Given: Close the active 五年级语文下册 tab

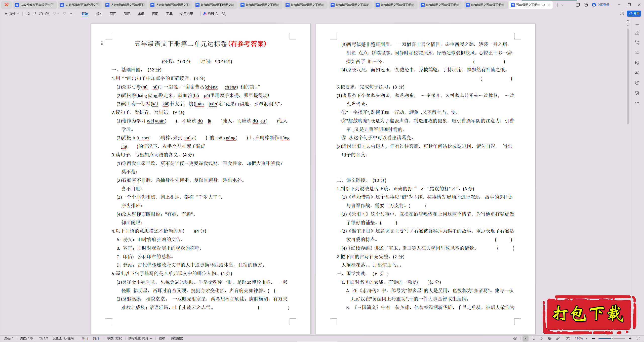Looking at the screenshot, I should pyautogui.click(x=549, y=5).
